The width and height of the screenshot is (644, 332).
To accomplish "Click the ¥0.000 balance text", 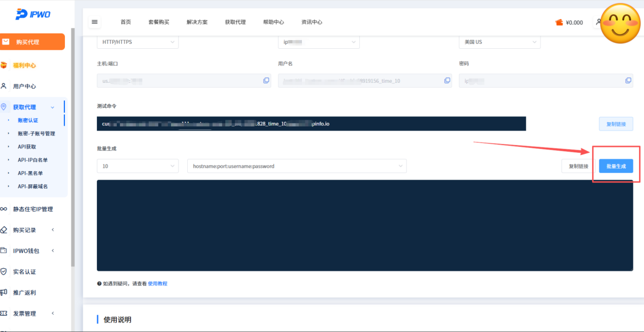I will 574,22.
